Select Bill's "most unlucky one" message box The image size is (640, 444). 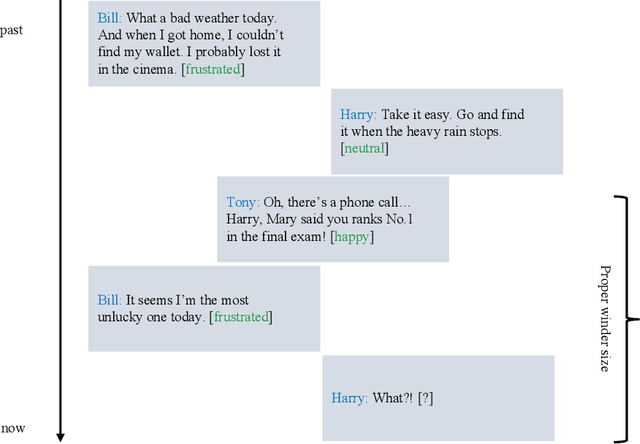pos(204,308)
